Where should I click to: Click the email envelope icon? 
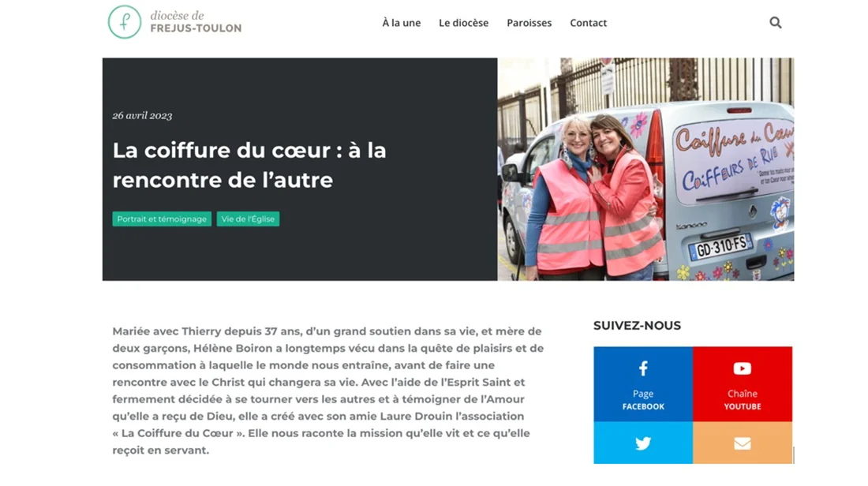click(x=743, y=443)
